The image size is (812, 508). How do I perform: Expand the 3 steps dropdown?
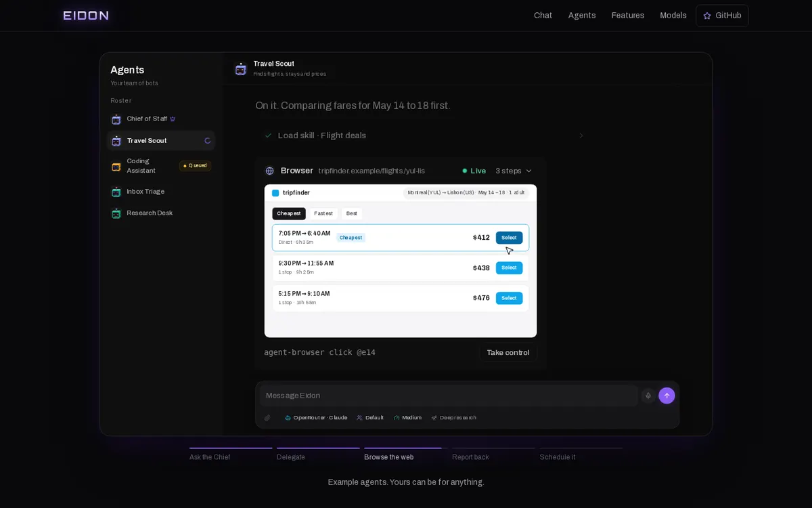514,171
